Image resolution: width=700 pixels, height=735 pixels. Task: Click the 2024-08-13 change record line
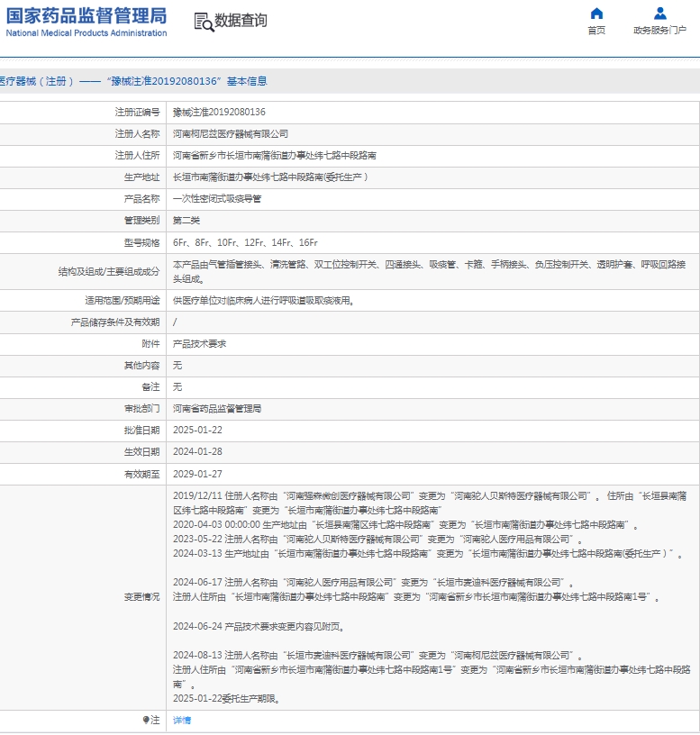[x=377, y=656]
